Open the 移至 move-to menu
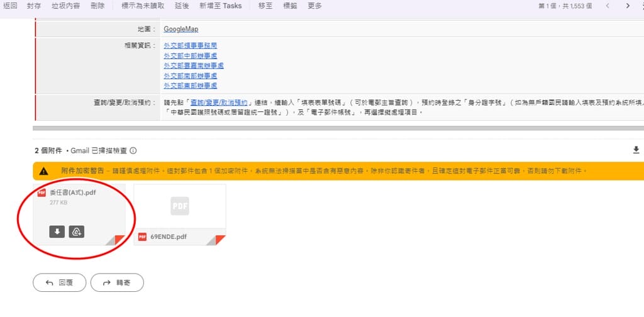This screenshot has width=644, height=317. (x=265, y=6)
